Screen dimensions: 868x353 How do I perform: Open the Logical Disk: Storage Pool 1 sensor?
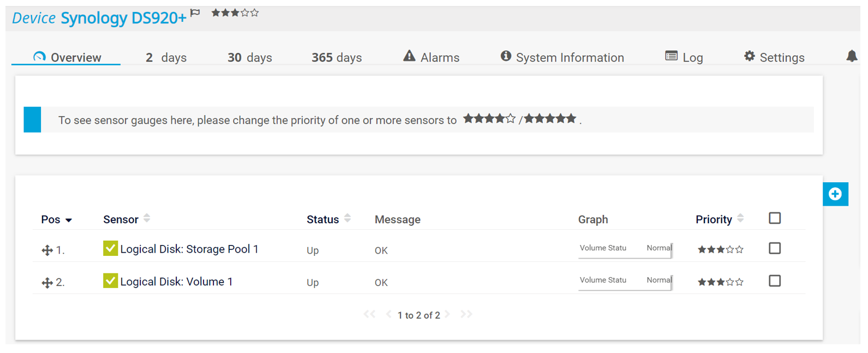(x=189, y=249)
